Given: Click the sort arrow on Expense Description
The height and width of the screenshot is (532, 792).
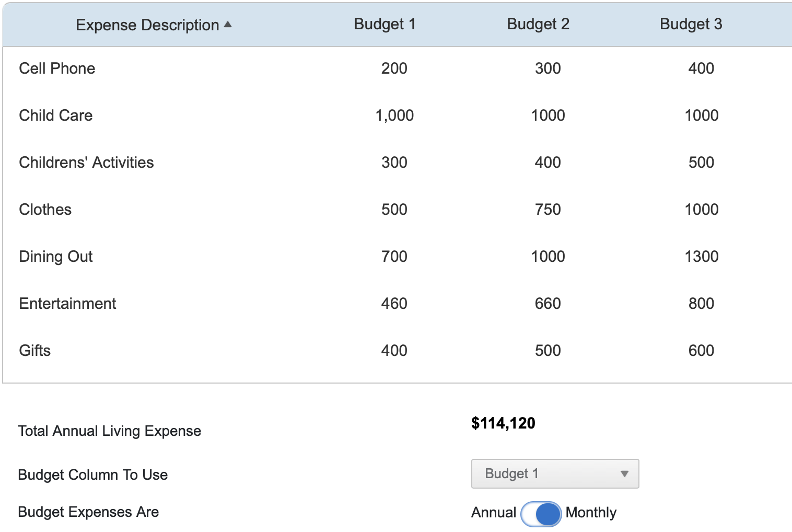Looking at the screenshot, I should tap(228, 24).
